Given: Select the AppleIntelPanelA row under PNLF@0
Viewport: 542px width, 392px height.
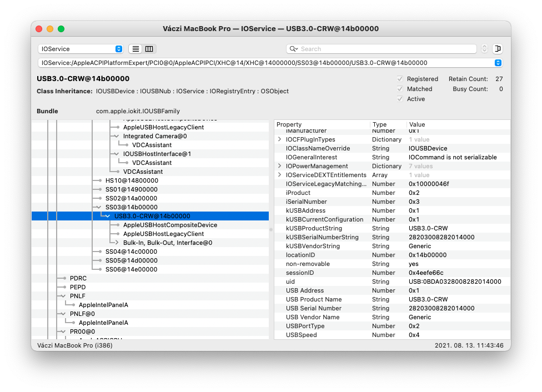Looking at the screenshot, I should (150, 323).
